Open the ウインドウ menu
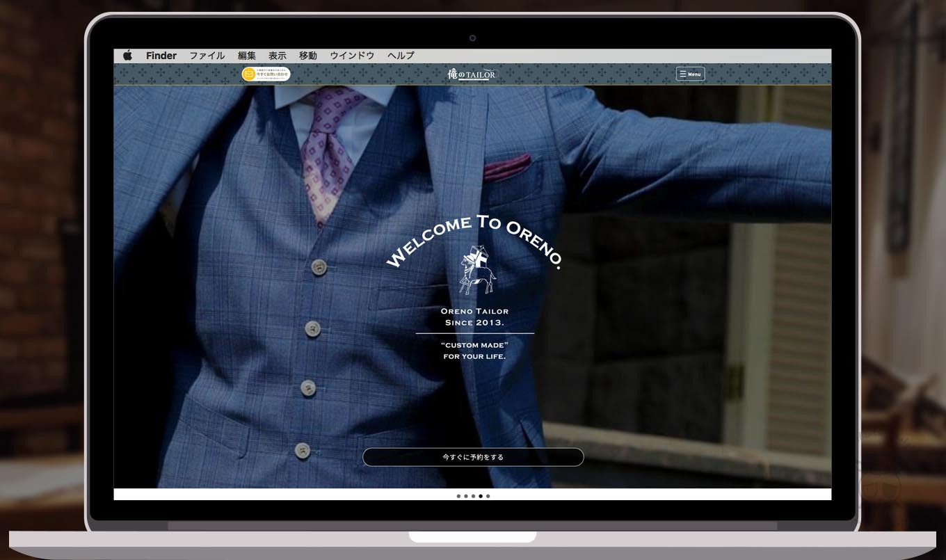The width and height of the screenshot is (946, 560). pyautogui.click(x=352, y=56)
